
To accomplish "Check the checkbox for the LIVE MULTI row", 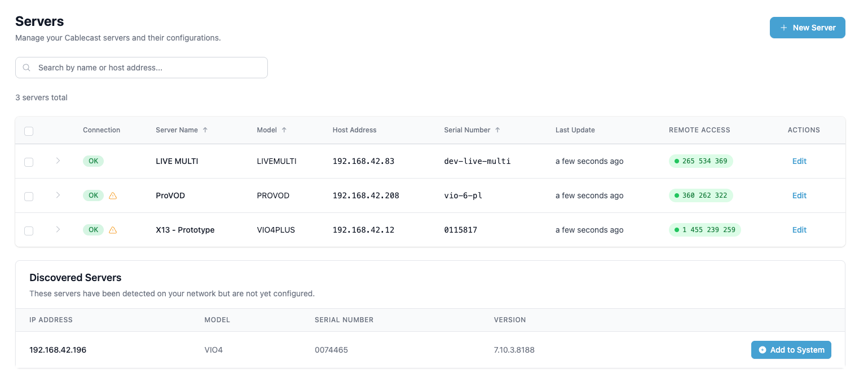I will [29, 161].
